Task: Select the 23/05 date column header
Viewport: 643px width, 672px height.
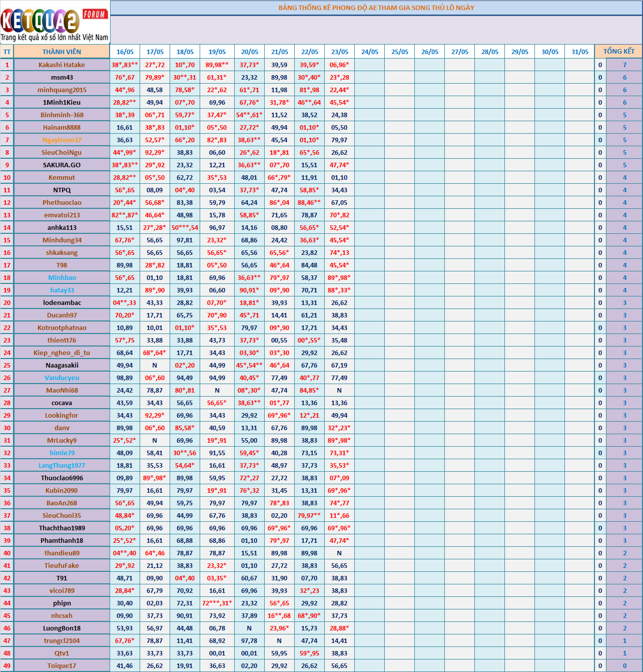Action: [x=339, y=52]
